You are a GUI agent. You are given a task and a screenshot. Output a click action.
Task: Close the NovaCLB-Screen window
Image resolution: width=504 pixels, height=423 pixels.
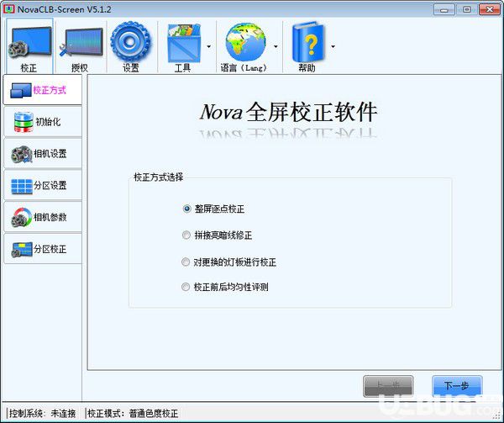click(489, 9)
